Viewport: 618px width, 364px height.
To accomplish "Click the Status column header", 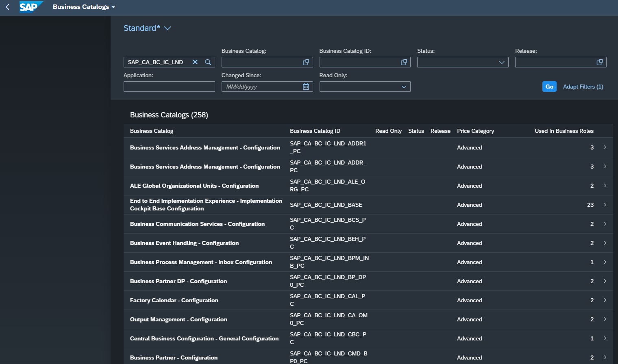I will pyautogui.click(x=416, y=131).
